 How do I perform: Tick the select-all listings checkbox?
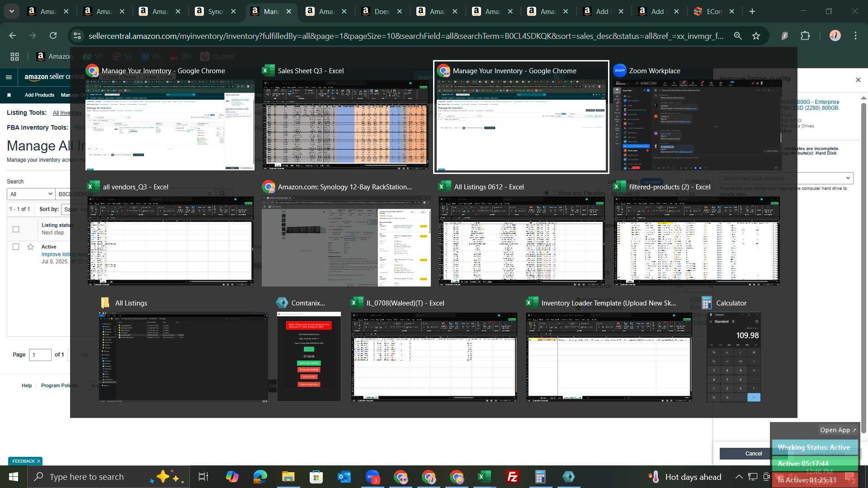pyautogui.click(x=16, y=229)
